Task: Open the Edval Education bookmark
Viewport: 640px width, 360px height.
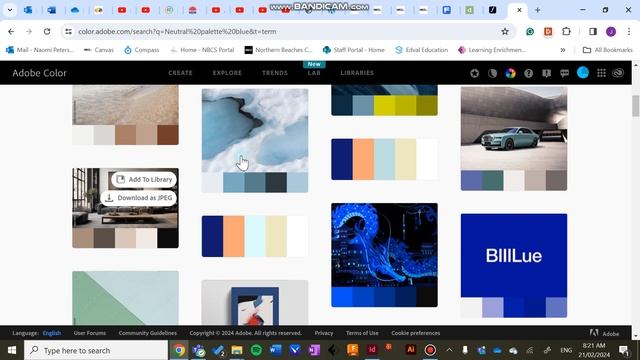Action: point(421,50)
